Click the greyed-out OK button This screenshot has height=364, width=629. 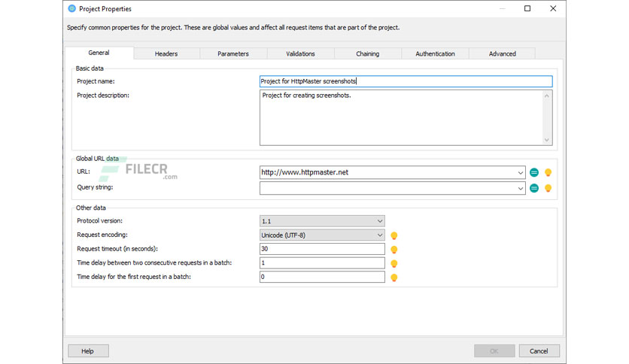pos(494,351)
